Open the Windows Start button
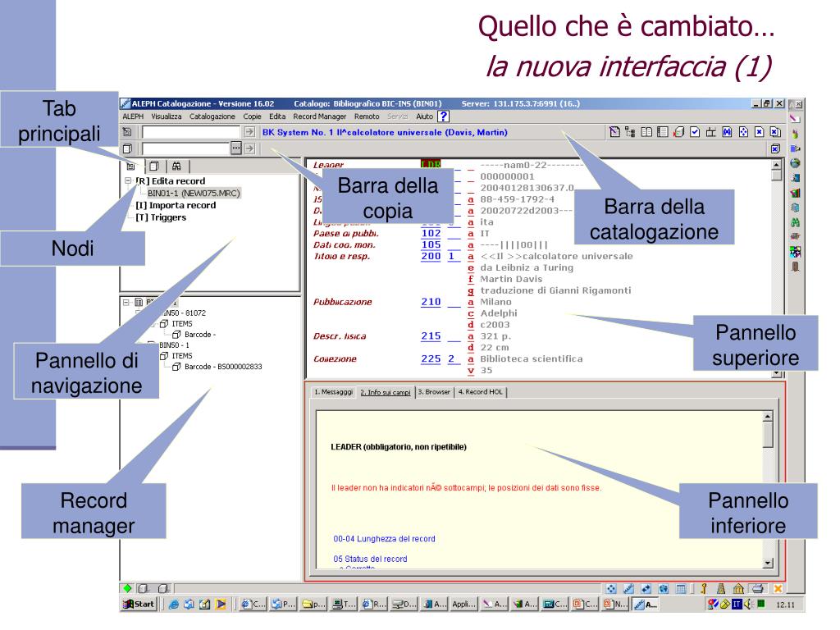 click(x=139, y=604)
